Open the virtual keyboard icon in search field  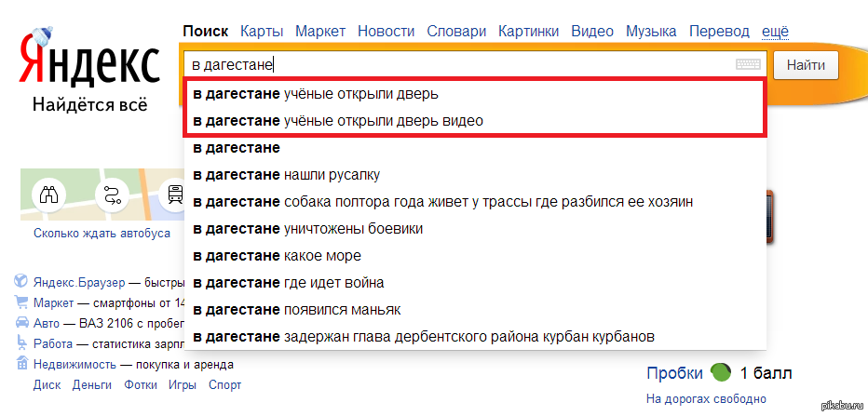748,65
